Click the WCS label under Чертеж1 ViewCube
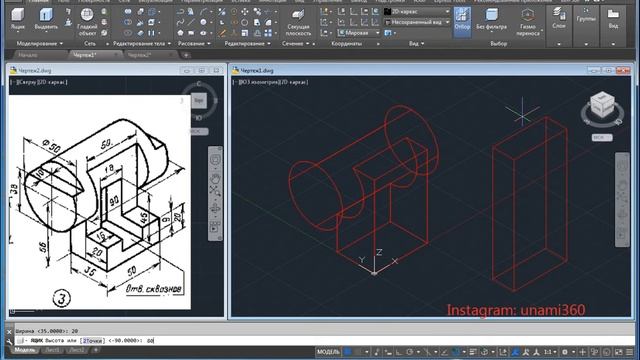 [602, 138]
